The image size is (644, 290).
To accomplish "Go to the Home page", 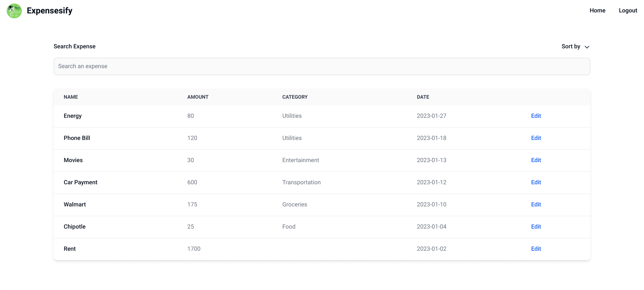I will [597, 10].
